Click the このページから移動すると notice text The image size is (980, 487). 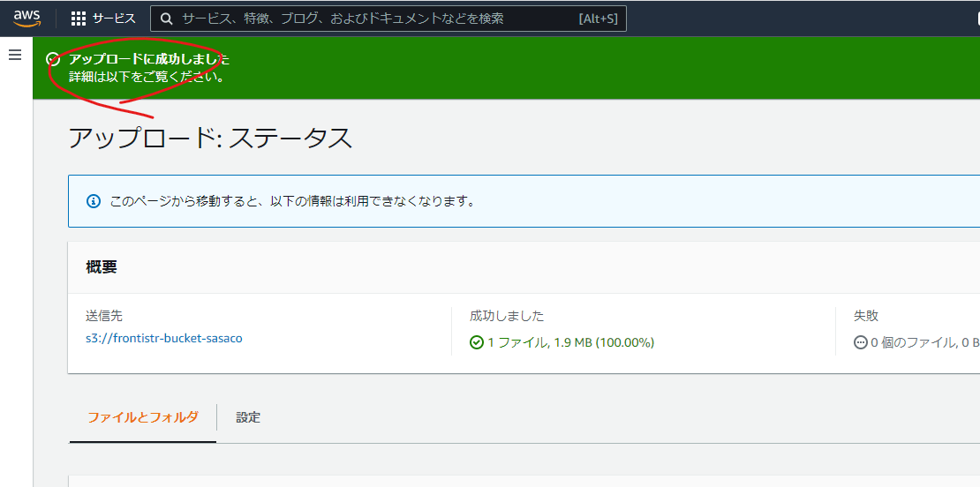coord(292,201)
